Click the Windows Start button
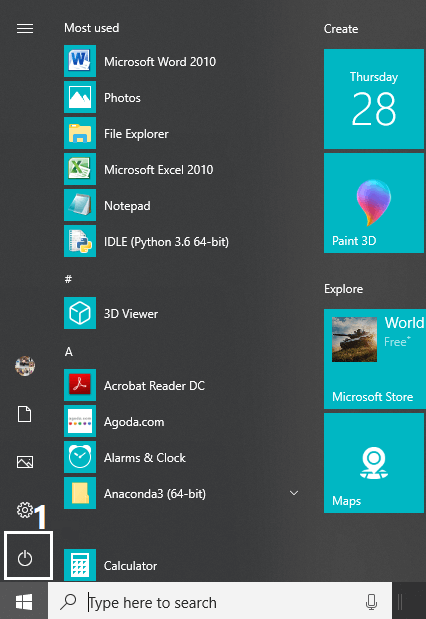 coord(24,602)
